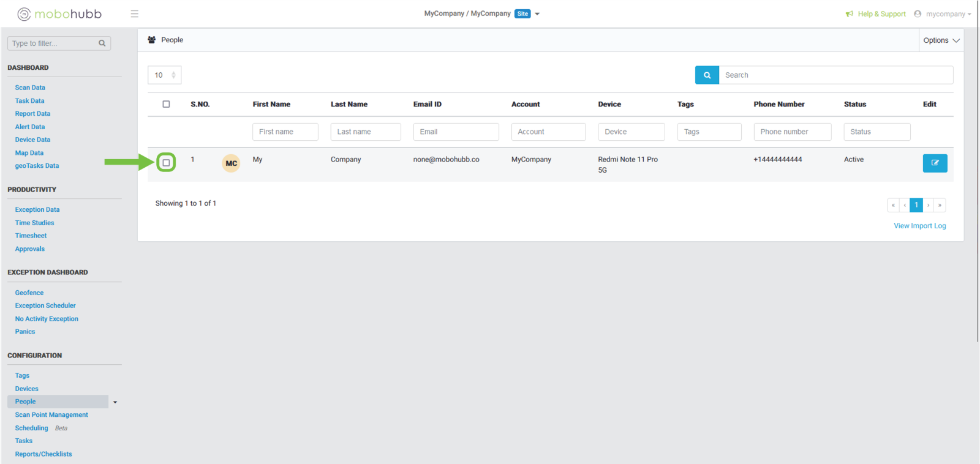Click the hamburger menu icon
This screenshot has height=464, width=980.
[134, 14]
